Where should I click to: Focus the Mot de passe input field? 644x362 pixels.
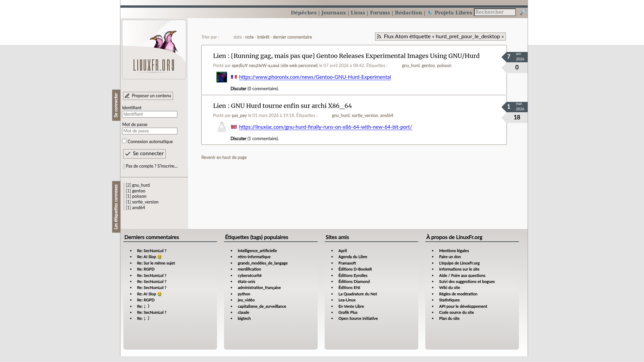(150, 131)
